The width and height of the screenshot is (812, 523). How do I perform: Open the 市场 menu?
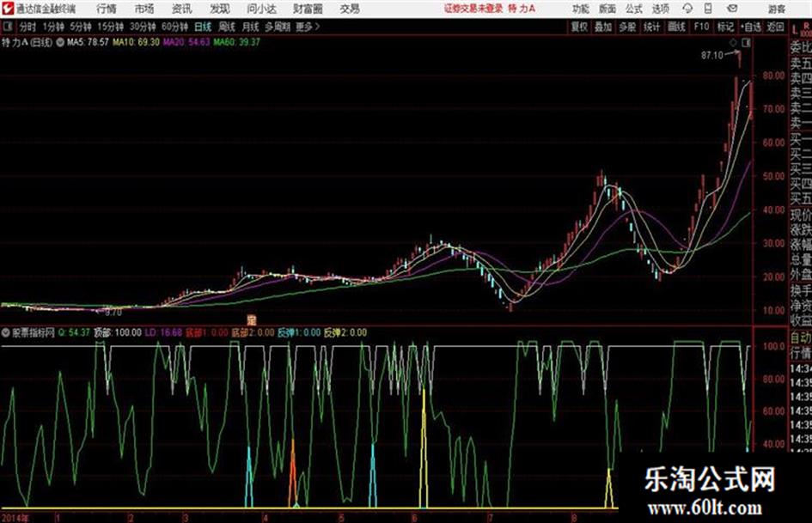144,9
